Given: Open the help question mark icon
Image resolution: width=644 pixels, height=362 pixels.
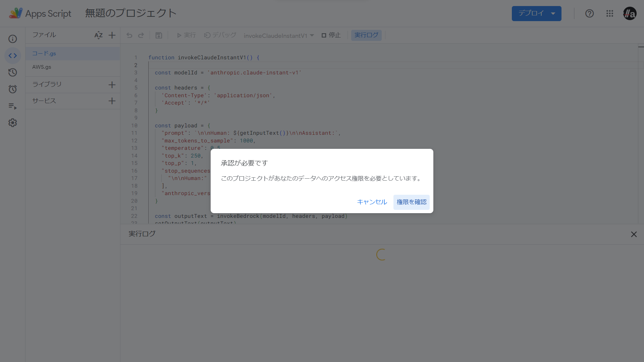Looking at the screenshot, I should (589, 13).
